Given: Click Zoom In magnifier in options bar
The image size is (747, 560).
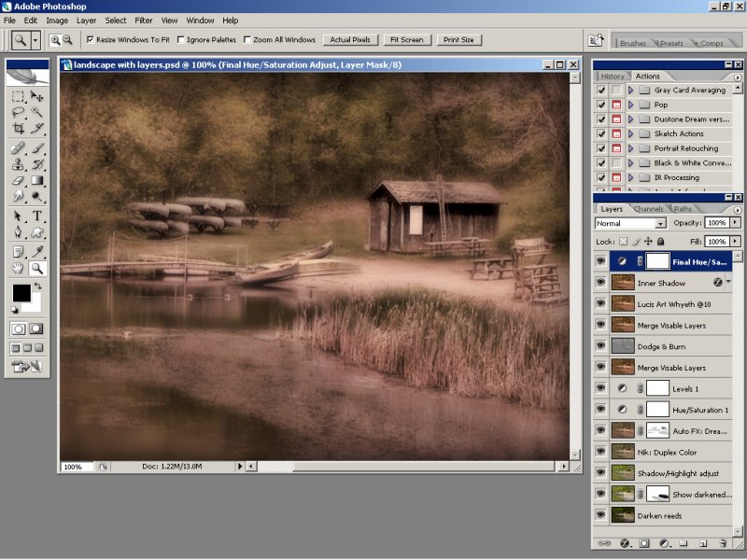Looking at the screenshot, I should 55,40.
